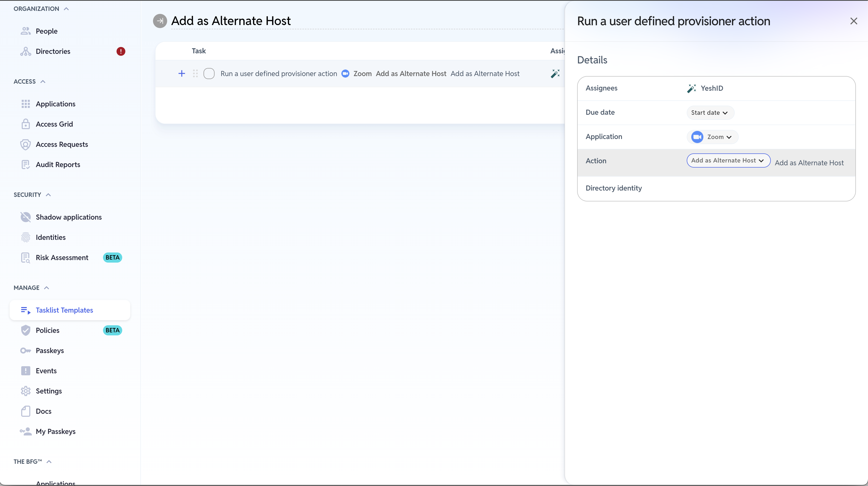Open the Audit Reports link

58,165
